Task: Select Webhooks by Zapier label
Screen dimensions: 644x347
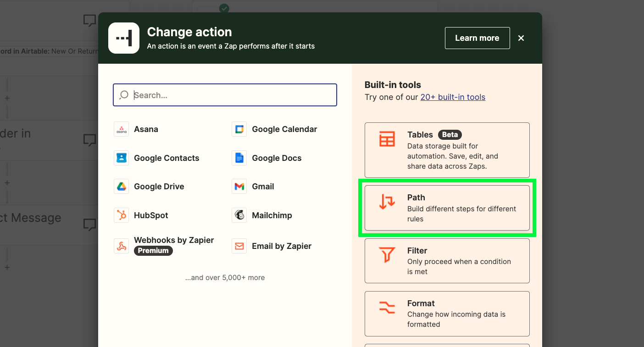Action: (174, 240)
